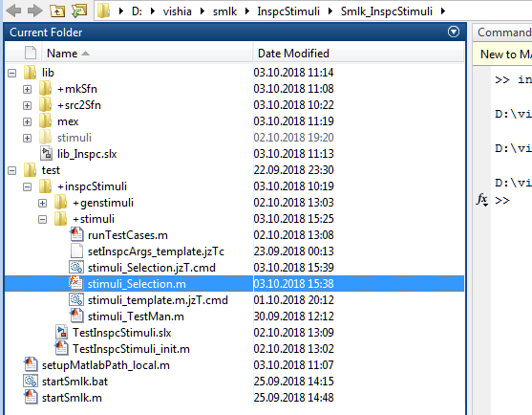Click the forward navigation arrow
Screen dimensions: 532x415
click(x=35, y=11)
